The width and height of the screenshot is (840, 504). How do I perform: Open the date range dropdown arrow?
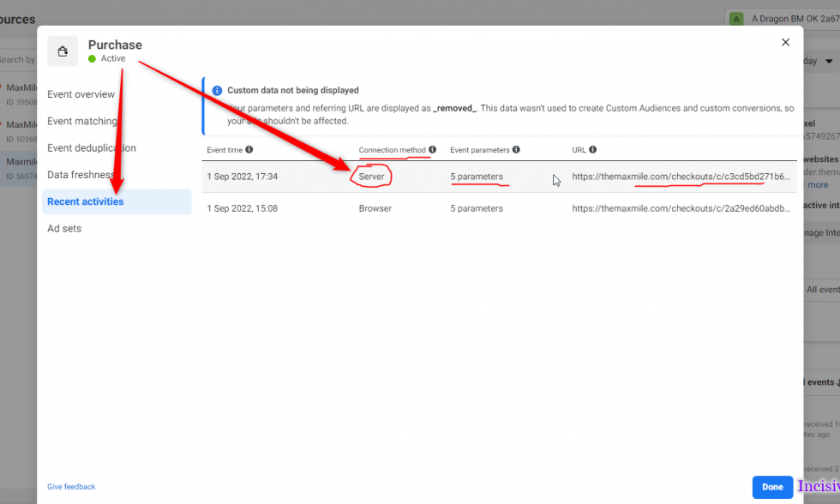tap(829, 62)
